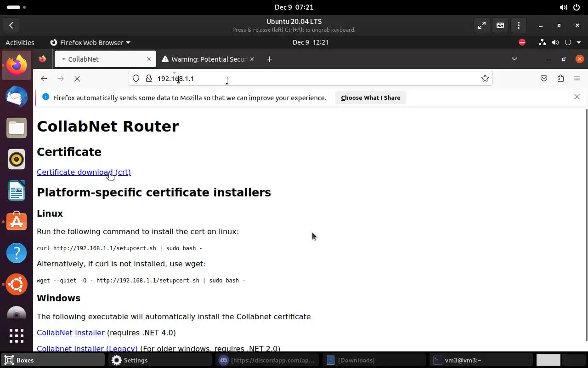
Task: Dismiss the Firefox data notification bar
Action: pyautogui.click(x=577, y=97)
